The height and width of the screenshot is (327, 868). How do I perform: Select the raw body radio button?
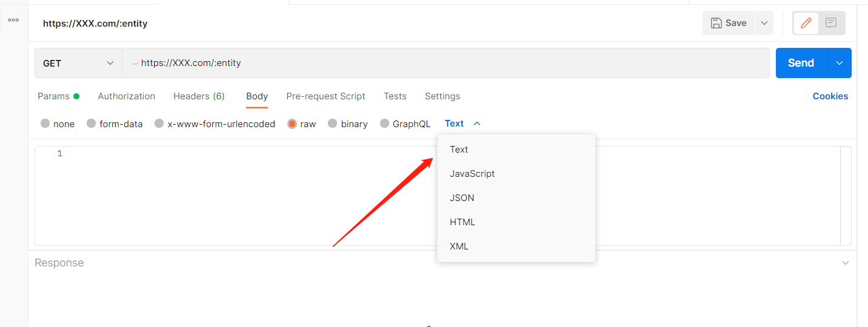click(292, 124)
